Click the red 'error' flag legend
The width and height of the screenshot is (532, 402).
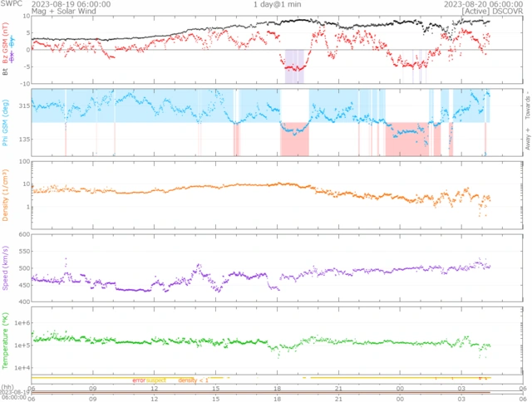[x=139, y=380]
